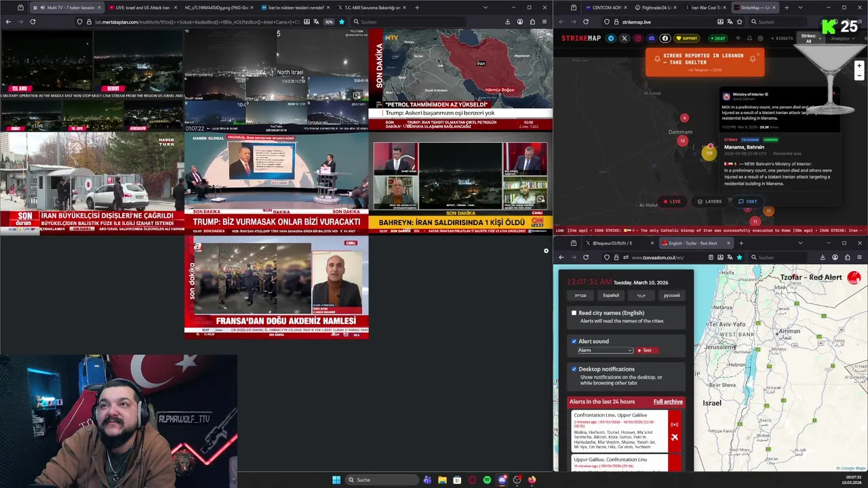Toggle the Alert sound checkbox

574,341
